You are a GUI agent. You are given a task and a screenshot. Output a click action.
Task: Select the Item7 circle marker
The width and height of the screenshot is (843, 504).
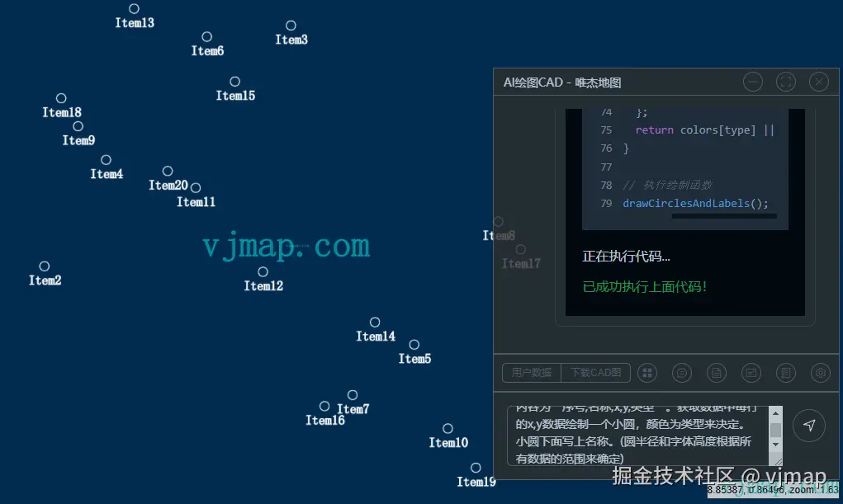coord(353,395)
